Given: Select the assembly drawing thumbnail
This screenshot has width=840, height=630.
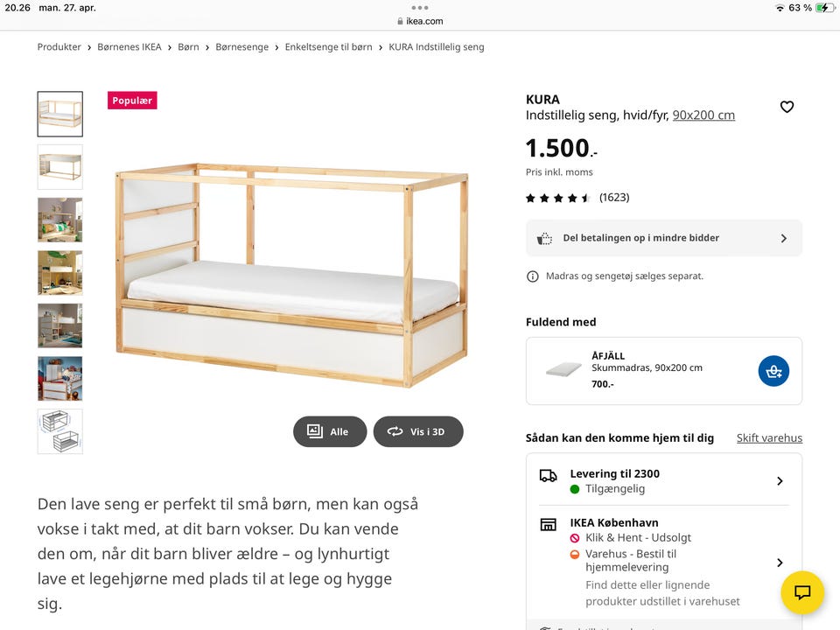Looking at the screenshot, I should coord(60,431).
